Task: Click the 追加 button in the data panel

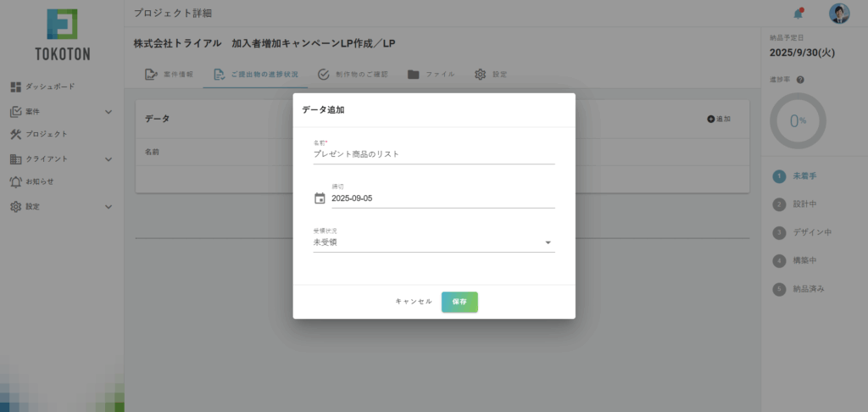Action: (x=719, y=119)
